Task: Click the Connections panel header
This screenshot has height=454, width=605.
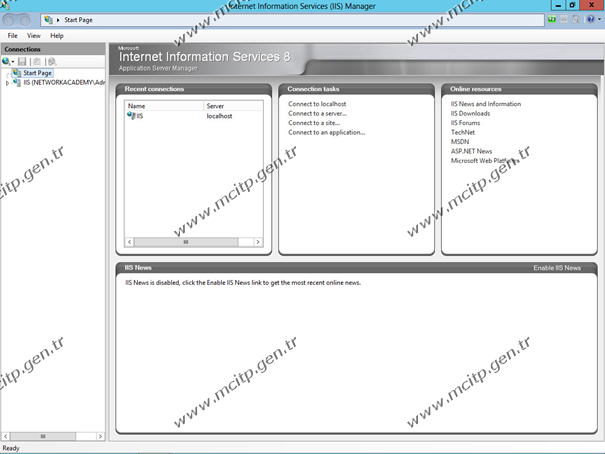Action: (x=53, y=49)
